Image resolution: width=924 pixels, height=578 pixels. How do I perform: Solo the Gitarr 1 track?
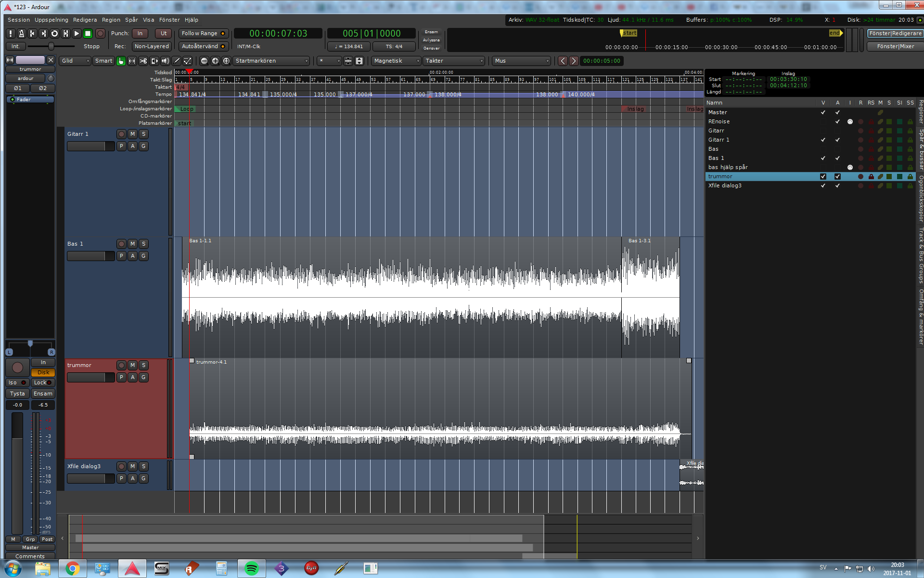pyautogui.click(x=143, y=134)
